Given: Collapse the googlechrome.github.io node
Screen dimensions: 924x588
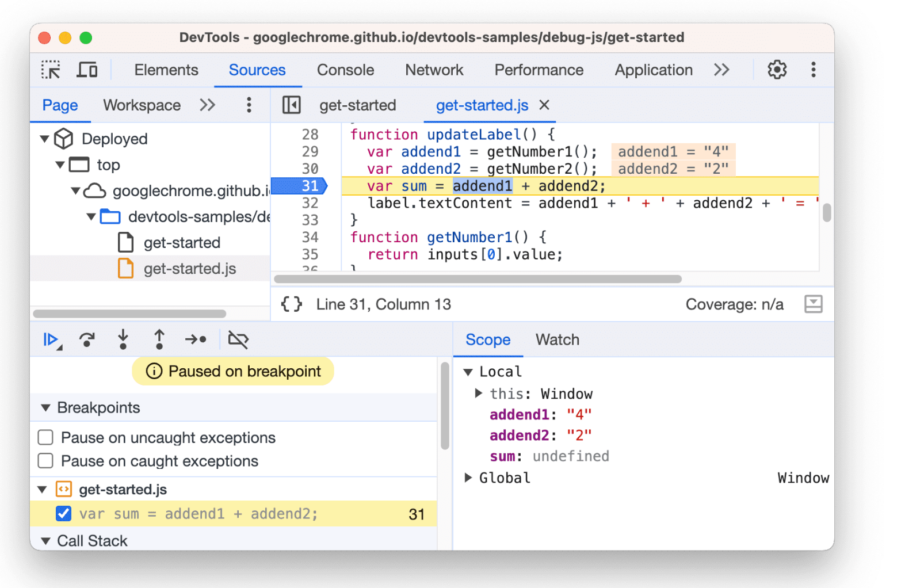Looking at the screenshot, I should coord(75,190).
